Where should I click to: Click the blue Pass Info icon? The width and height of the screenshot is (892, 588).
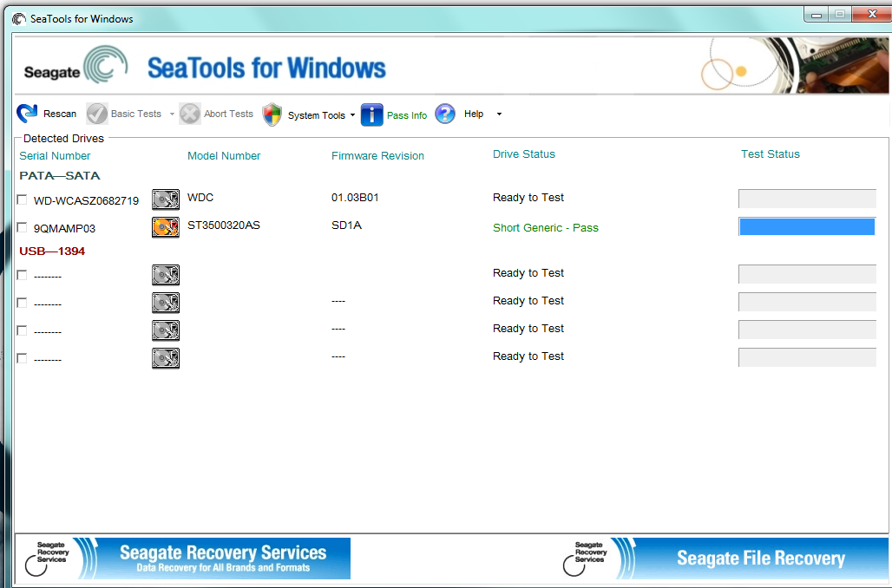click(x=372, y=114)
